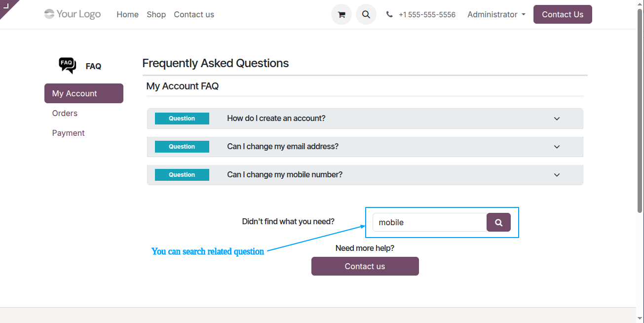Click the FAQ search input field with 'mobile'
This screenshot has width=644, height=323.
pos(429,222)
